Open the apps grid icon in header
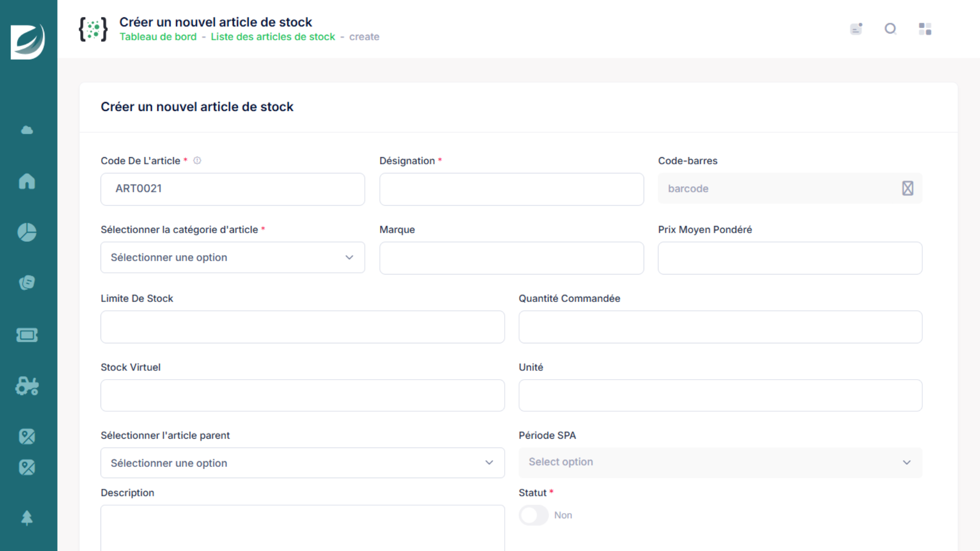The width and height of the screenshot is (980, 551). click(x=925, y=29)
